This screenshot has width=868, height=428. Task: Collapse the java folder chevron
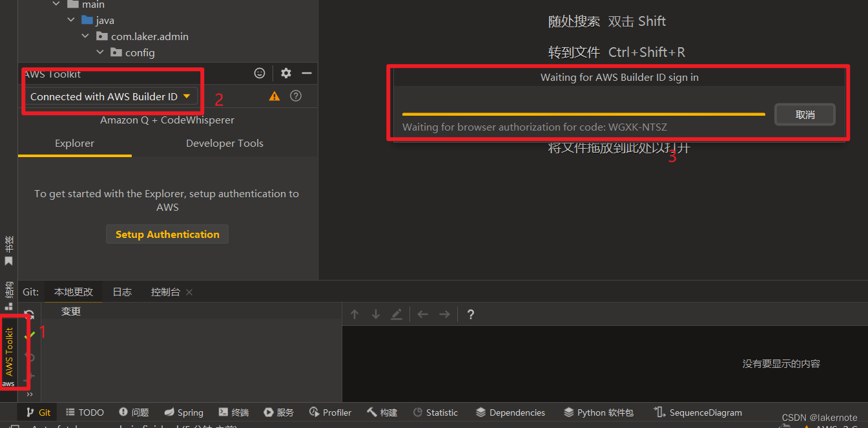pyautogui.click(x=72, y=21)
